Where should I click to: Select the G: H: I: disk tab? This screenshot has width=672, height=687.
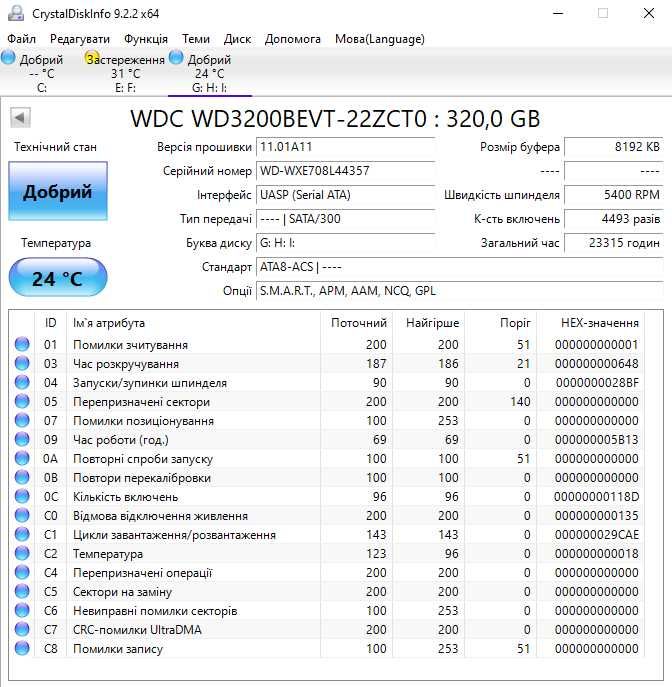click(x=210, y=73)
